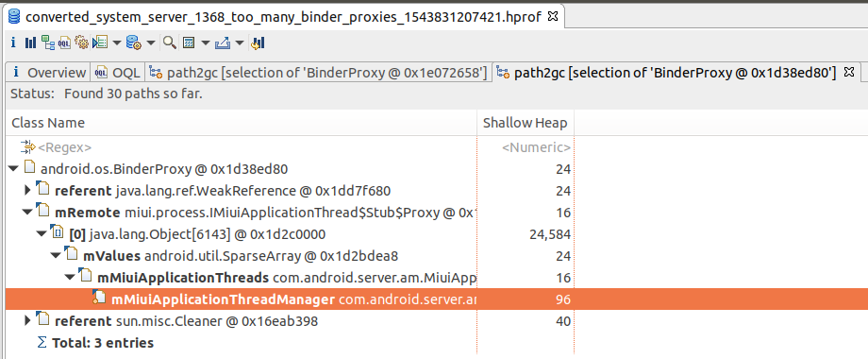Open Object Query Language studio from toolbar

(65, 43)
